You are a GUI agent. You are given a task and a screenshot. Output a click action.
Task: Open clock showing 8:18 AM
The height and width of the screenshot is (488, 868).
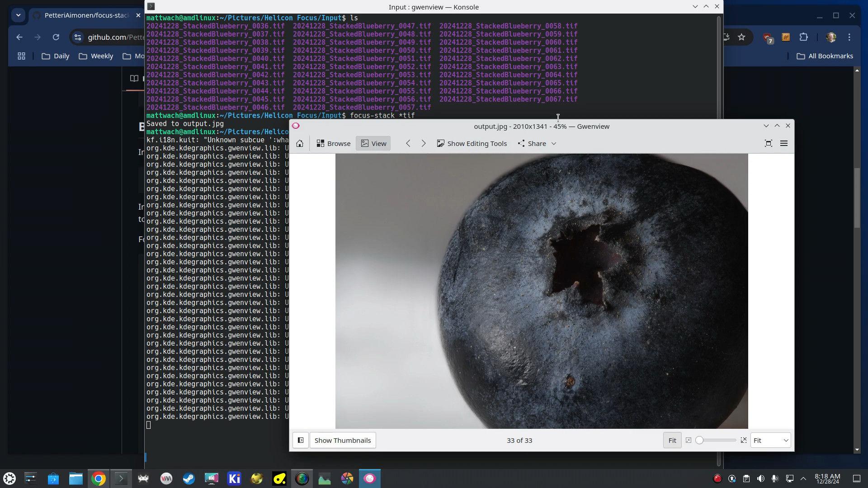pyautogui.click(x=827, y=479)
